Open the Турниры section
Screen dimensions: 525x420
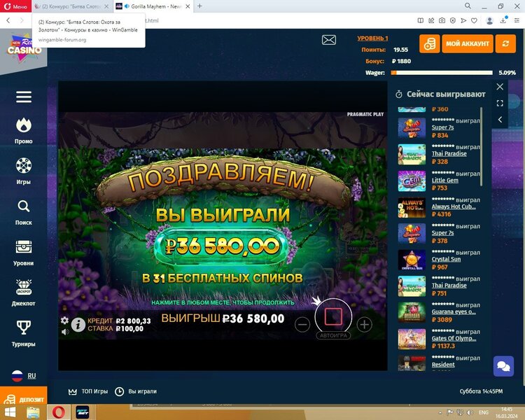[x=23, y=334]
